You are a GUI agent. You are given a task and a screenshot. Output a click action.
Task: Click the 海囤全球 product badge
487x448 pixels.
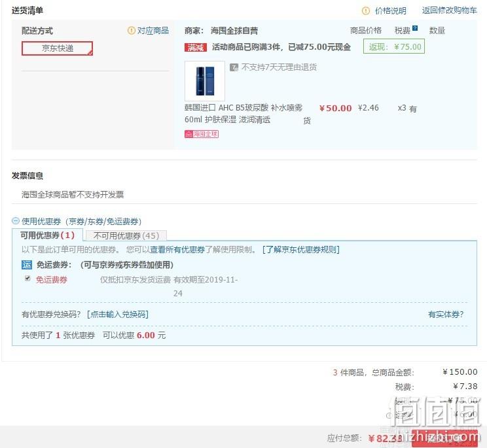(x=202, y=134)
